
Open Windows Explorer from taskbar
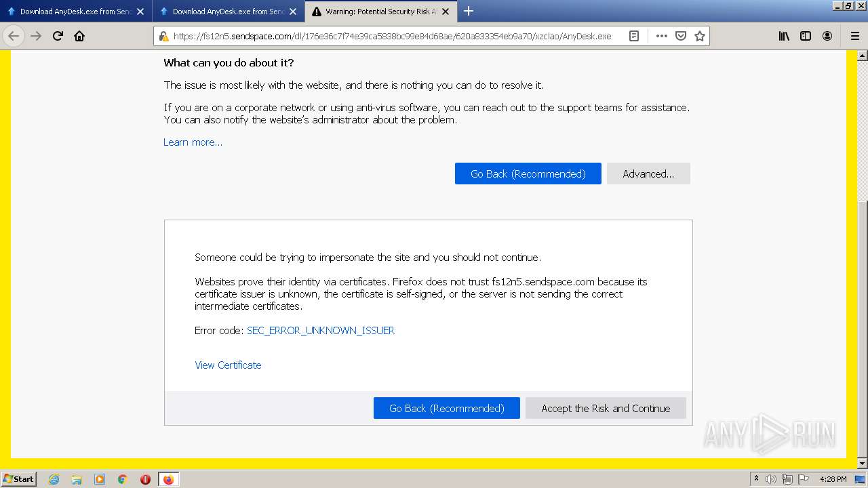click(77, 479)
